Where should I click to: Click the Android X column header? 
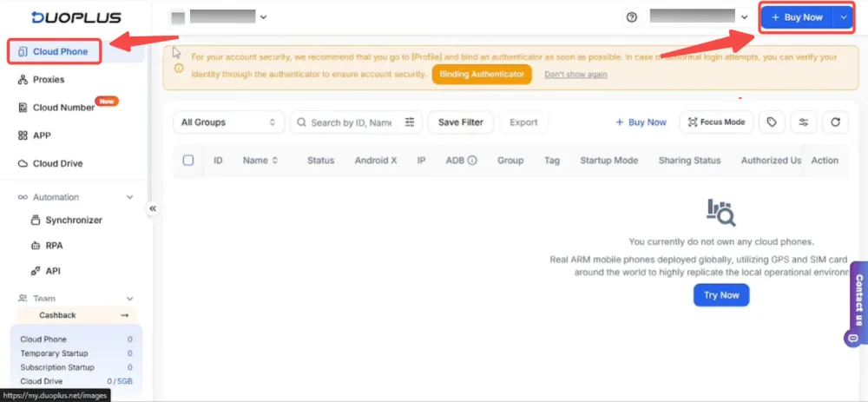[376, 161]
